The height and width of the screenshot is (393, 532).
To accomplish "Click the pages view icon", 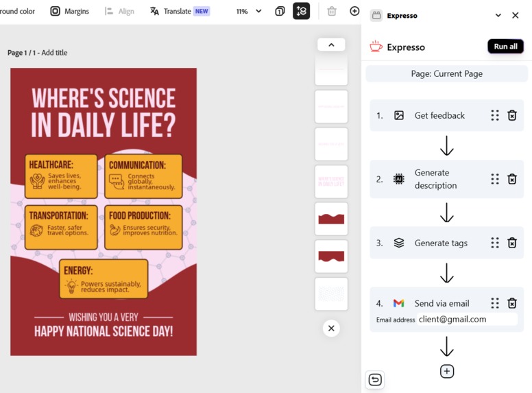I will [280, 11].
